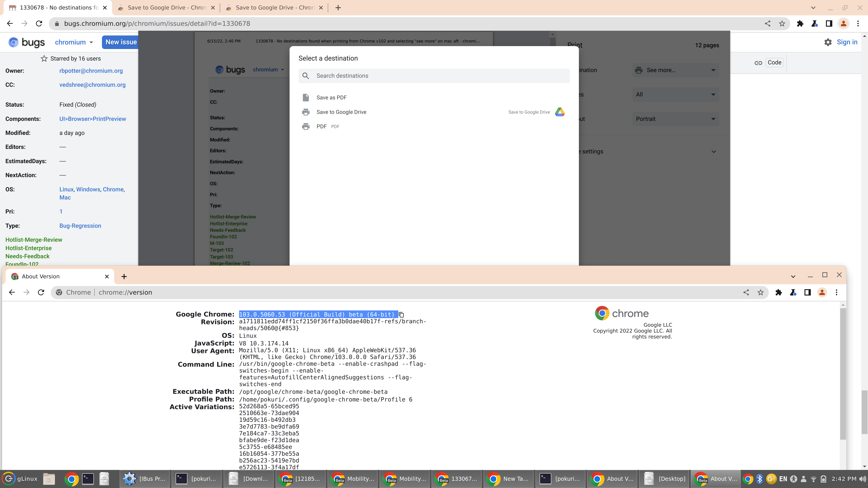
Task: Click the back arrow in bugs.chromium.org window
Action: tap(10, 23)
